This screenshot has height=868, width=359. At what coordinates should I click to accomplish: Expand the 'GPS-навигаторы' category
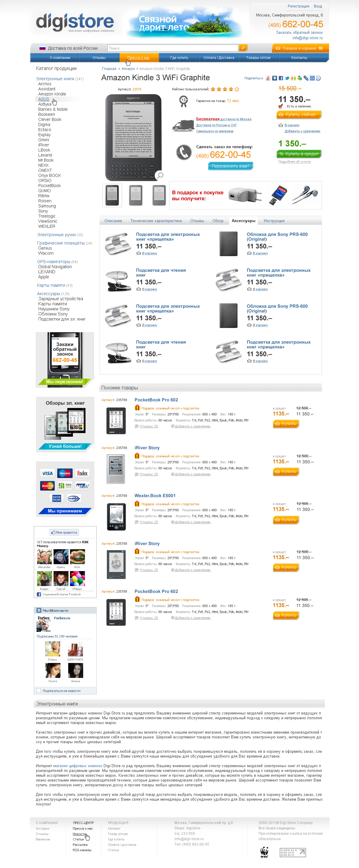(54, 262)
